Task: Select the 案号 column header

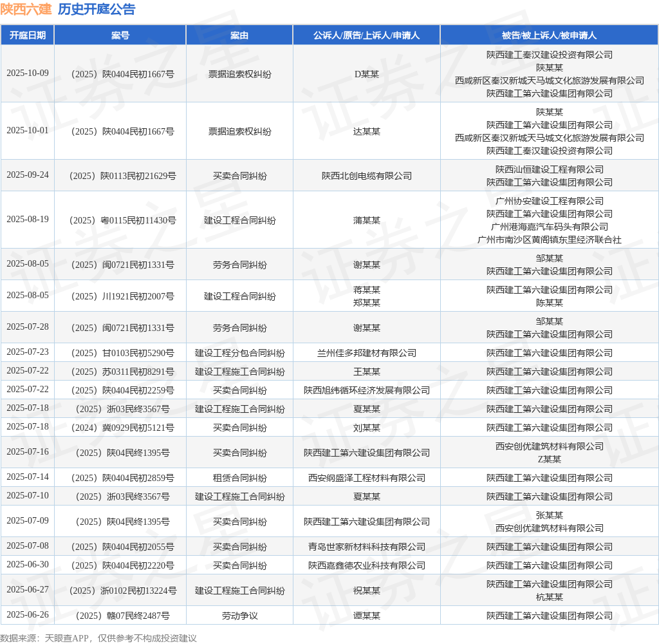Action: click(x=120, y=35)
